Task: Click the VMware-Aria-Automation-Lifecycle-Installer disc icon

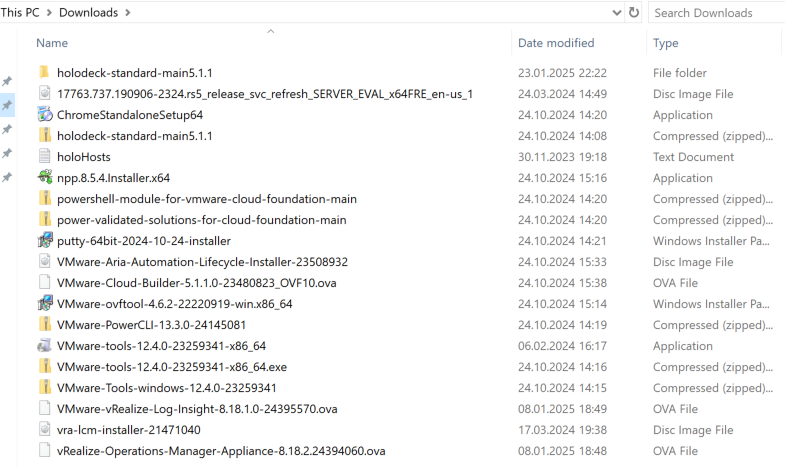Action: coord(45,262)
